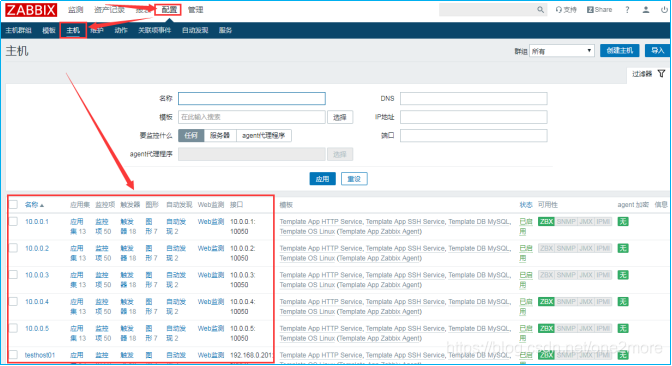Open the 资产记录 top menu
The image size is (672, 366).
pyautogui.click(x=109, y=10)
